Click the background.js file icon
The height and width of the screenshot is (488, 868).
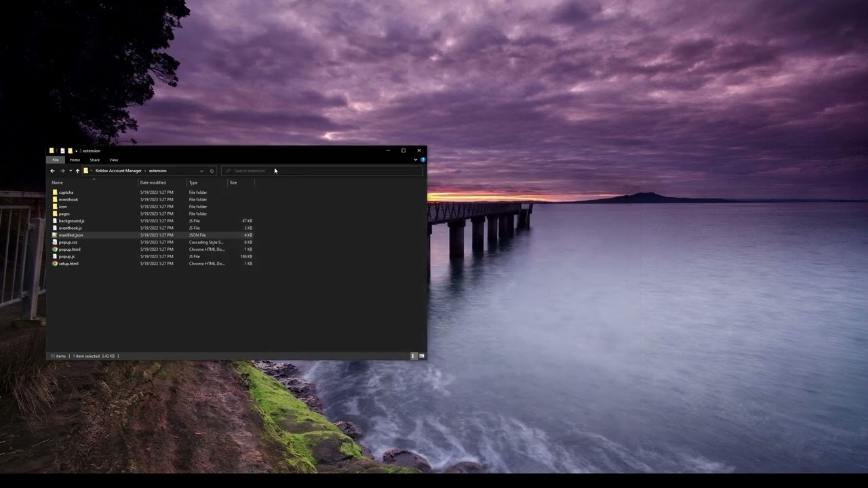click(x=55, y=221)
